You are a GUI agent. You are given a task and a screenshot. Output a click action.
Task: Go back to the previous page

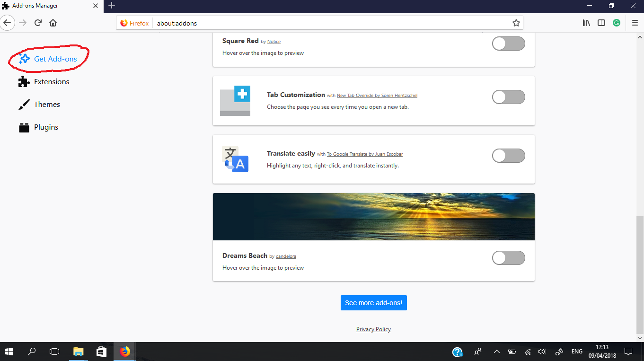[7, 23]
